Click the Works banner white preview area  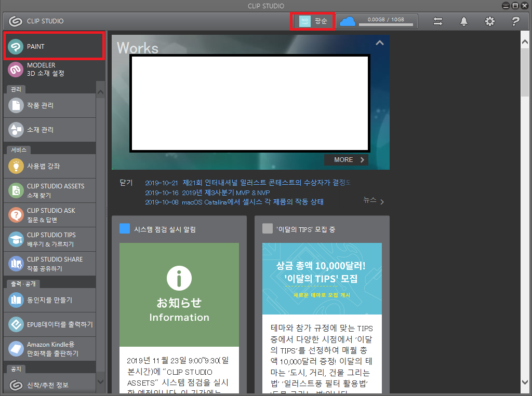[250, 103]
